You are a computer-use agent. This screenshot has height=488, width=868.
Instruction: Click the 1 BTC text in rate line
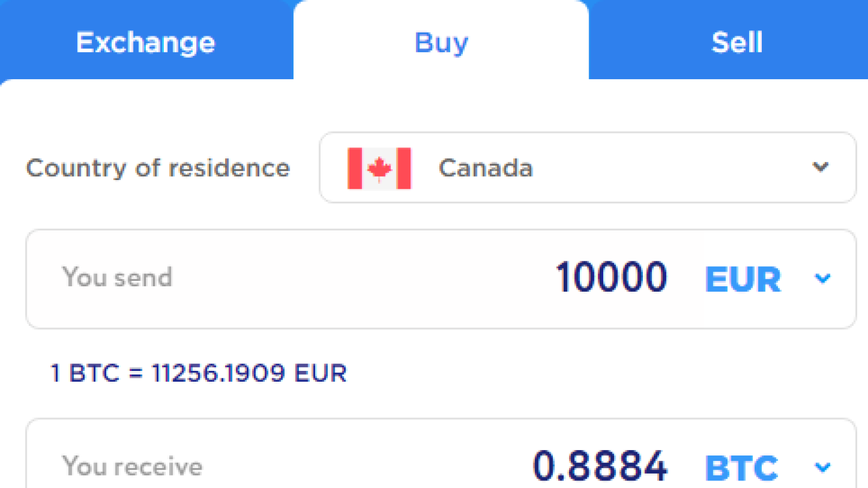click(x=85, y=373)
